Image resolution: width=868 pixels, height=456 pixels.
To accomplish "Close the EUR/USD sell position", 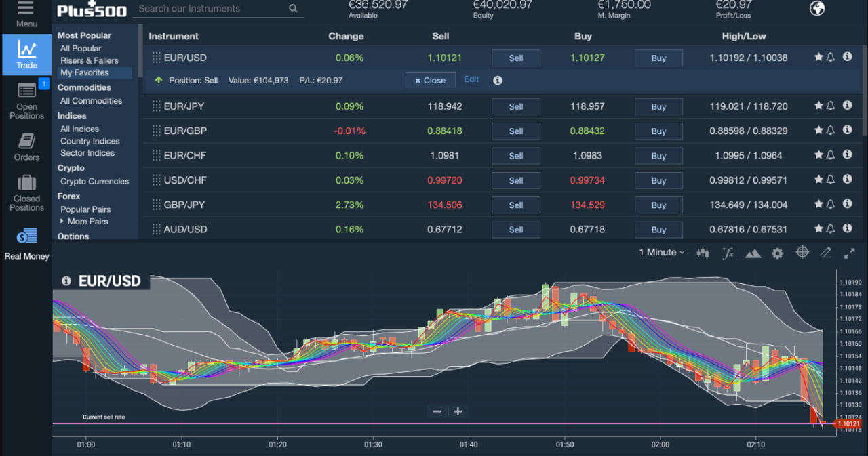I will point(430,80).
